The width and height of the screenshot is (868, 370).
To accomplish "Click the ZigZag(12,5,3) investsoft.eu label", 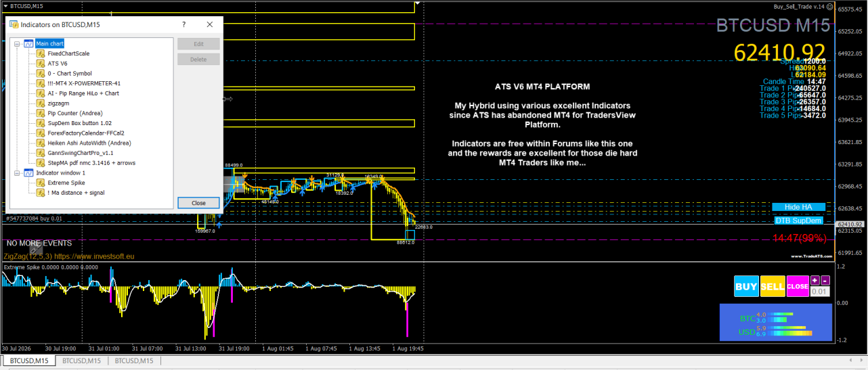I will coord(69,256).
